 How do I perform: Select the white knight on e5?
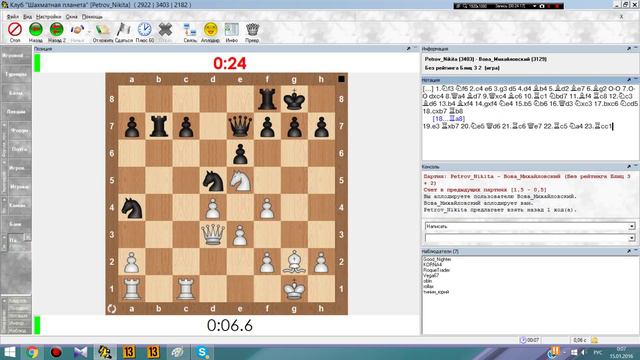tap(240, 180)
